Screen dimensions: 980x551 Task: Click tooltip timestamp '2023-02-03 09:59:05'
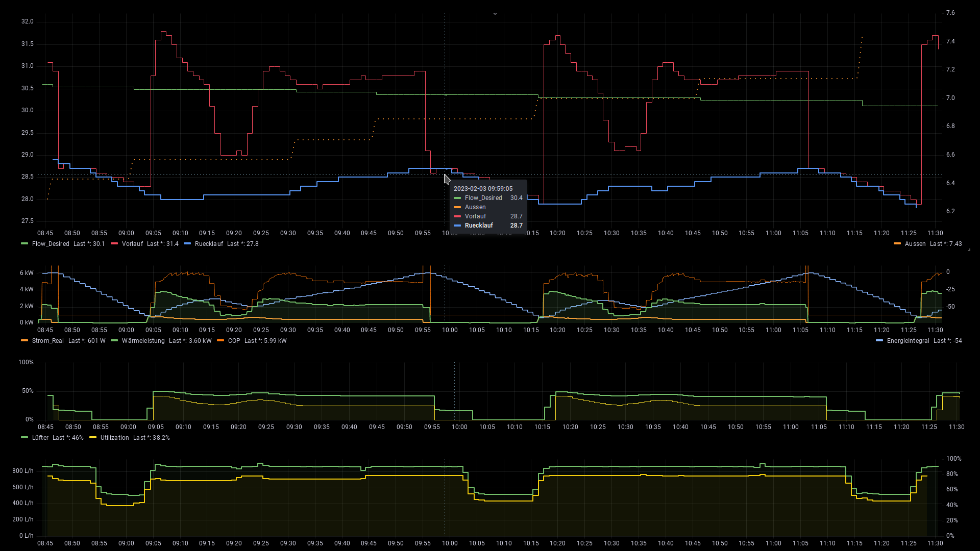tap(483, 189)
